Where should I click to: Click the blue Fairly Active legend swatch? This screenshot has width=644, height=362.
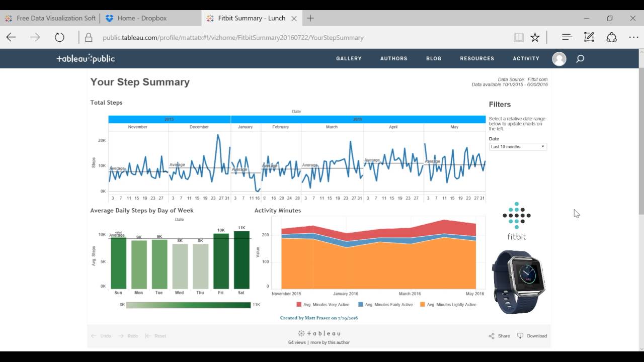361,305
